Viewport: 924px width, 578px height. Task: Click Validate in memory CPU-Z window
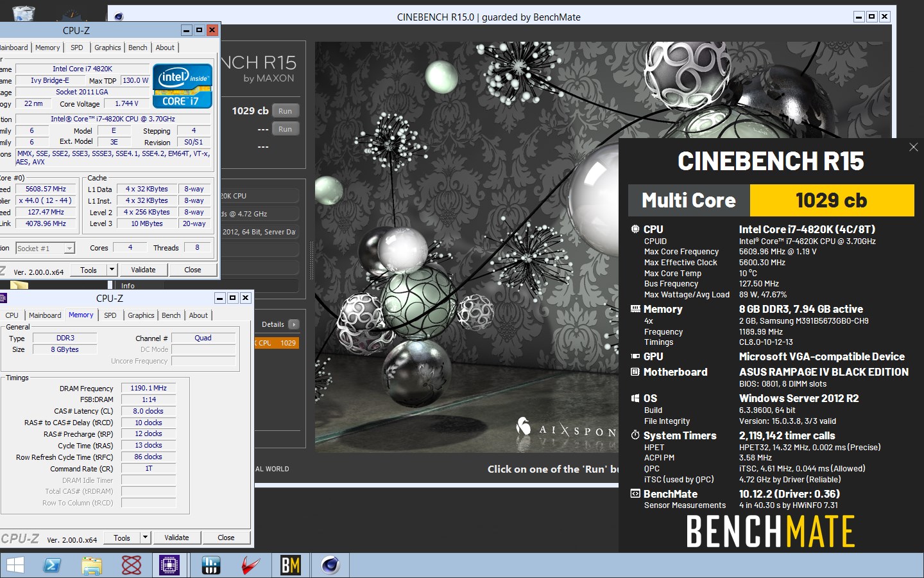(x=176, y=538)
